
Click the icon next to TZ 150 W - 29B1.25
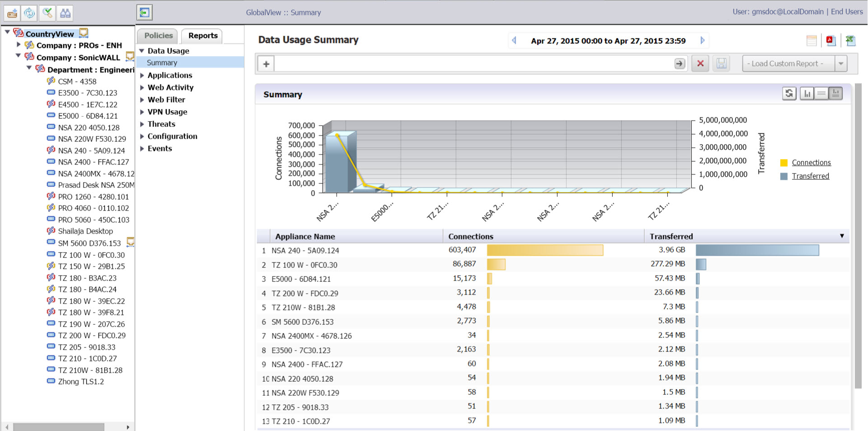51,266
